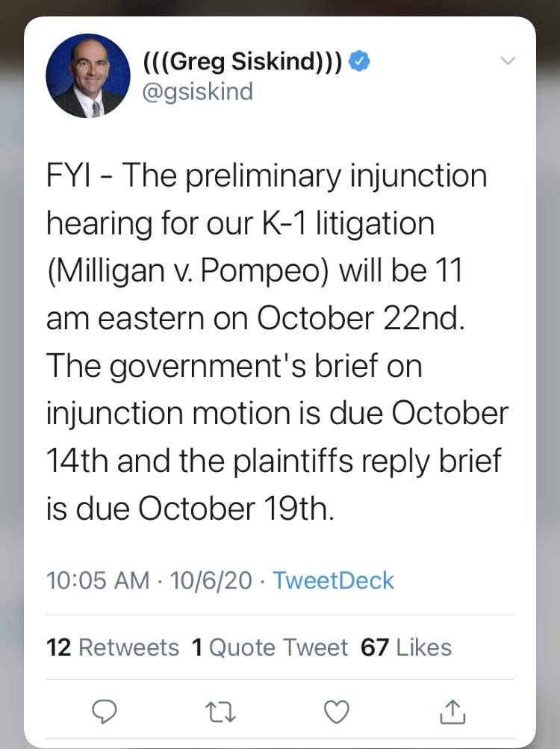Open the share tweet icon
Image resolution: width=560 pixels, height=749 pixels.
pos(452,713)
